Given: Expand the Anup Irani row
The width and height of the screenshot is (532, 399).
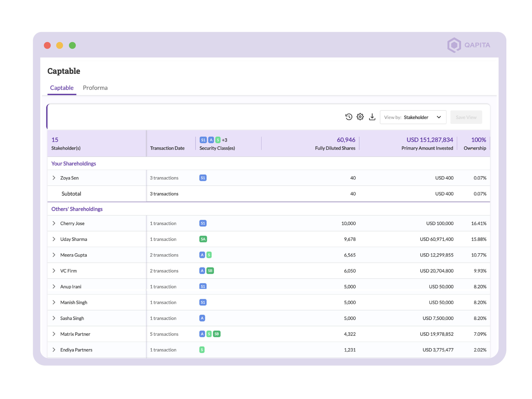Looking at the screenshot, I should pos(54,286).
